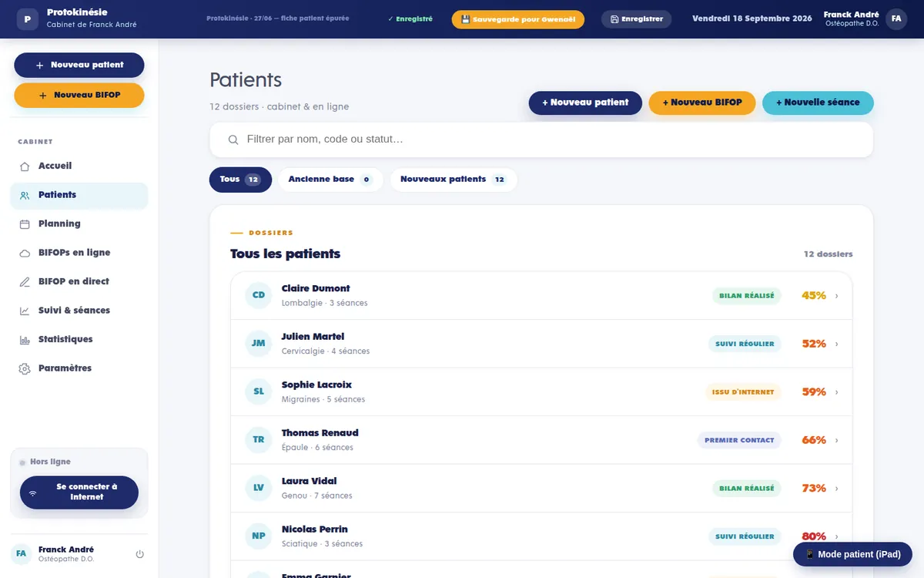
Task: Click the PREMIER CONTACT badge
Action: 739,440
